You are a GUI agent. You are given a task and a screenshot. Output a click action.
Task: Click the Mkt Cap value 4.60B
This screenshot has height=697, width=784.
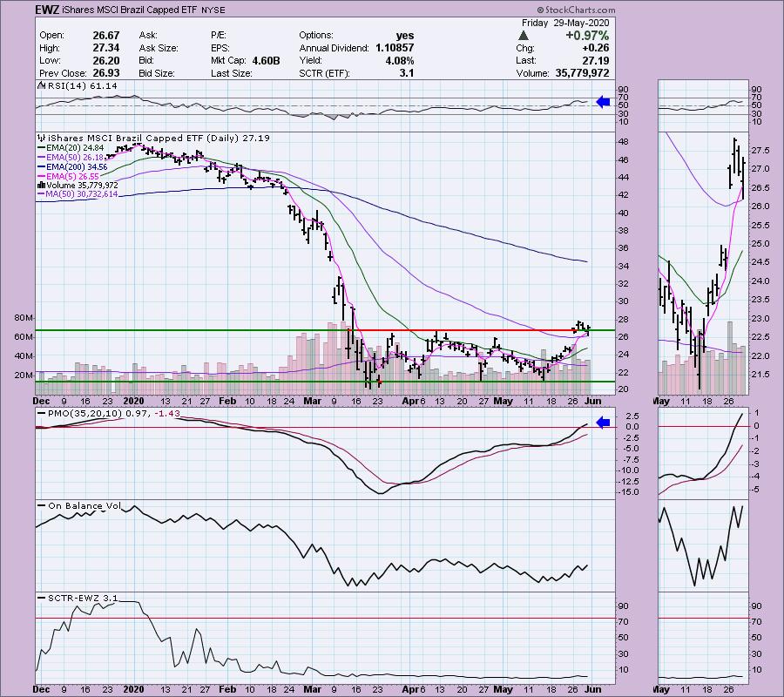tap(266, 60)
